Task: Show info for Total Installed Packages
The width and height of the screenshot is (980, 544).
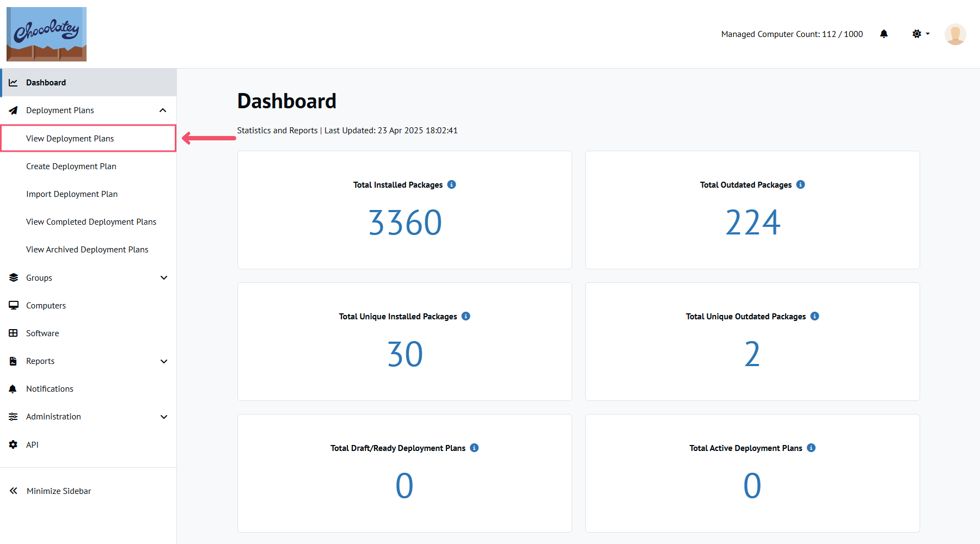Action: 451,184
